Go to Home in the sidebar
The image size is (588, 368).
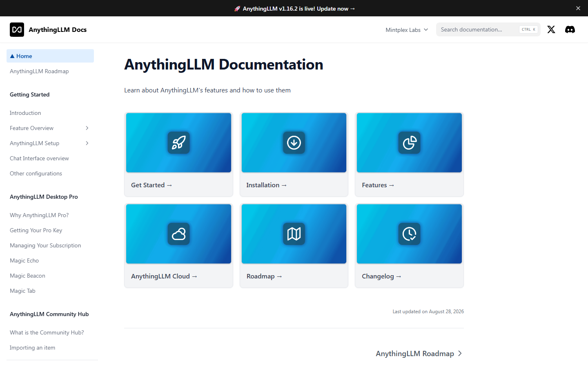click(50, 56)
